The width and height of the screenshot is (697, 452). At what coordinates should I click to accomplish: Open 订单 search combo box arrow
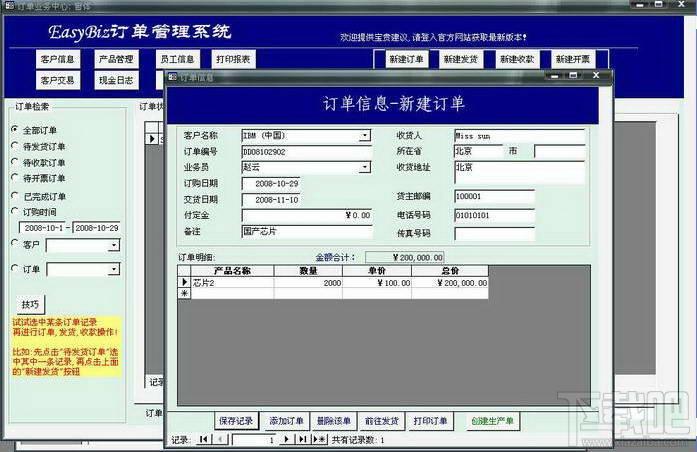click(x=114, y=269)
